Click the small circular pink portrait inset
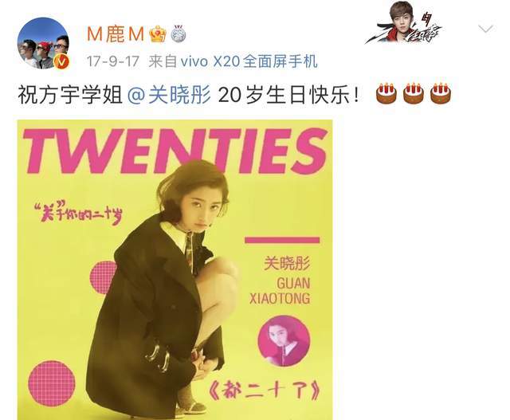Image resolution: width=510 pixels, height=420 pixels. [x=284, y=341]
